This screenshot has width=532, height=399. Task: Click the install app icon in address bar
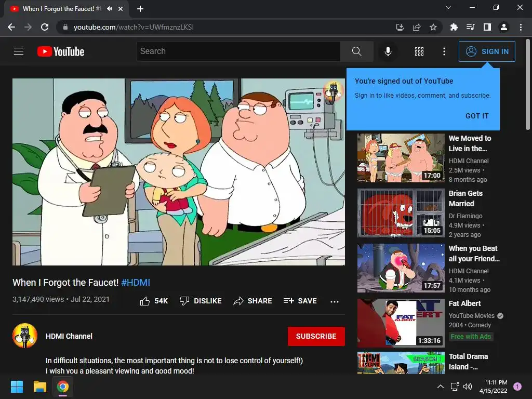pos(400,27)
